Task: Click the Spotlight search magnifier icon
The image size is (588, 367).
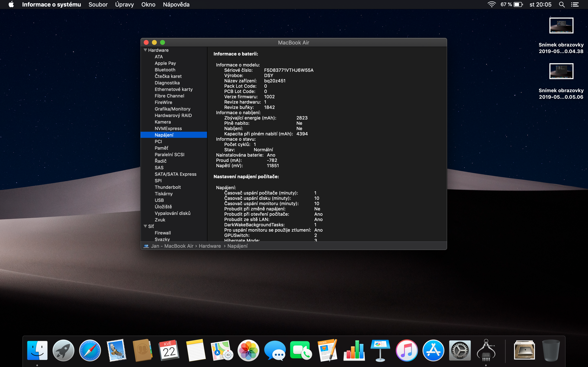Action: tap(561, 5)
